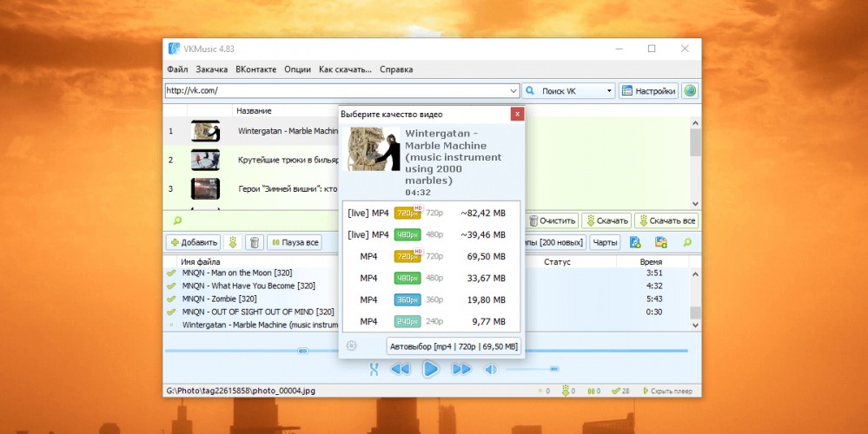Click Скрыть плеер in the status bar
868x434 pixels.
pos(667,391)
